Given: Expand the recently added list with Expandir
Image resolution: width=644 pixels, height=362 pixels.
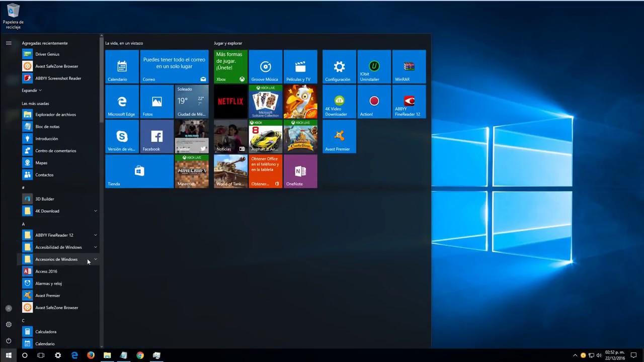Looking at the screenshot, I should [x=32, y=90].
